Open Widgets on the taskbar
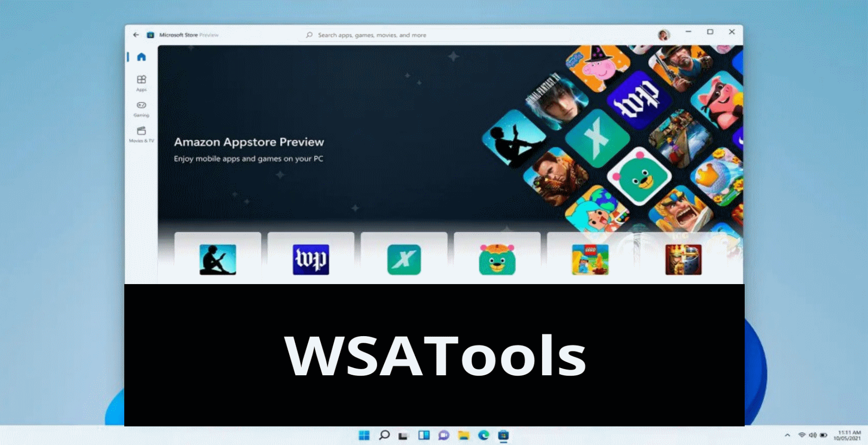868x445 pixels. click(x=423, y=435)
